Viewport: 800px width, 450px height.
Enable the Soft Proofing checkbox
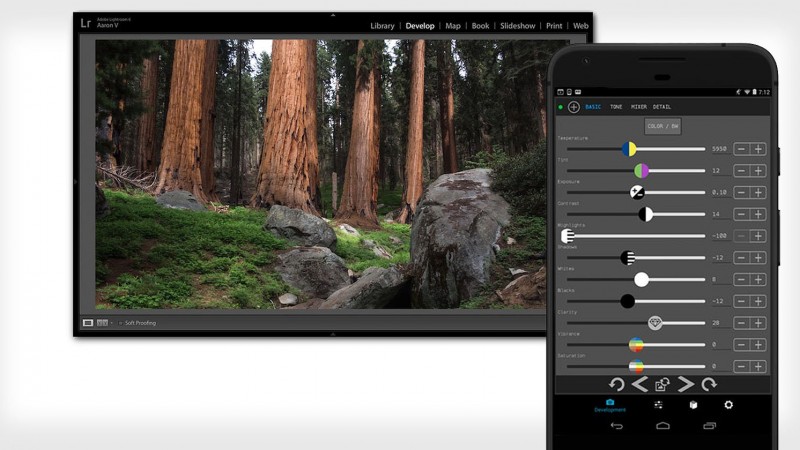pos(120,323)
